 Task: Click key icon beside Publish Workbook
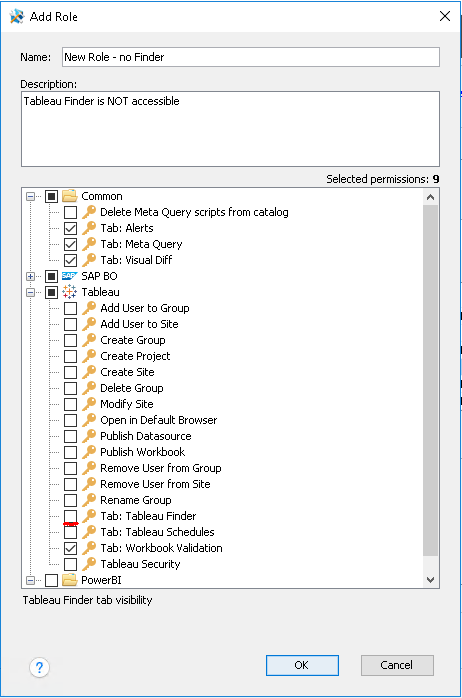[x=89, y=452]
